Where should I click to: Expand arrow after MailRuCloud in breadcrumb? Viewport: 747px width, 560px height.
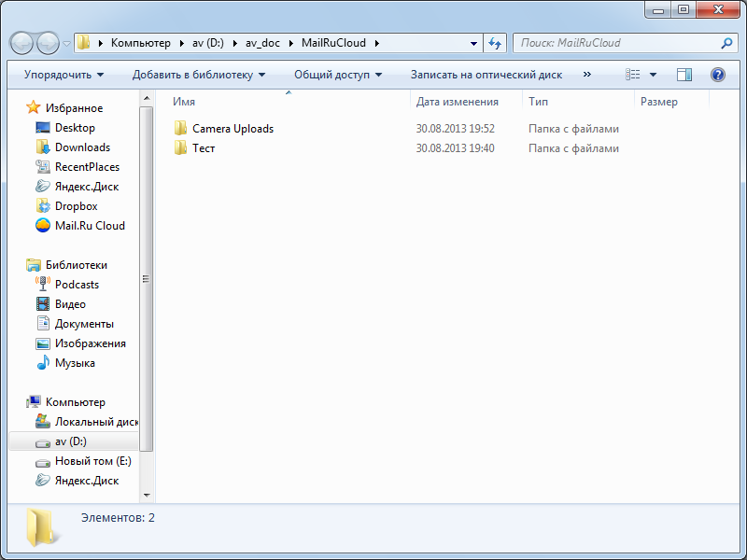[x=377, y=43]
